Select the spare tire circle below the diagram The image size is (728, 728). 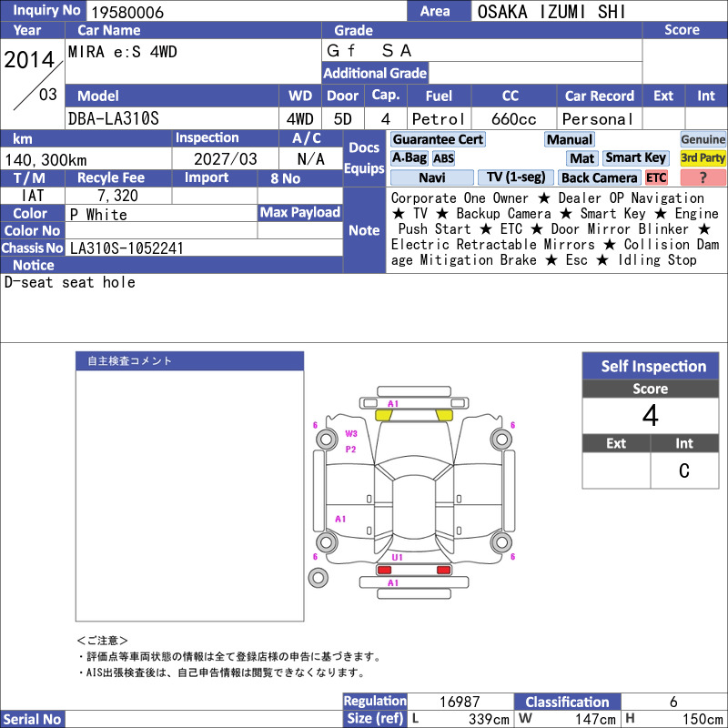[x=318, y=578]
